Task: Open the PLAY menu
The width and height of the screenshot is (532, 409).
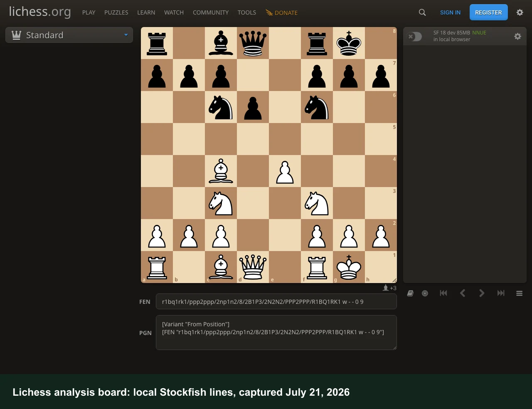Action: (89, 12)
